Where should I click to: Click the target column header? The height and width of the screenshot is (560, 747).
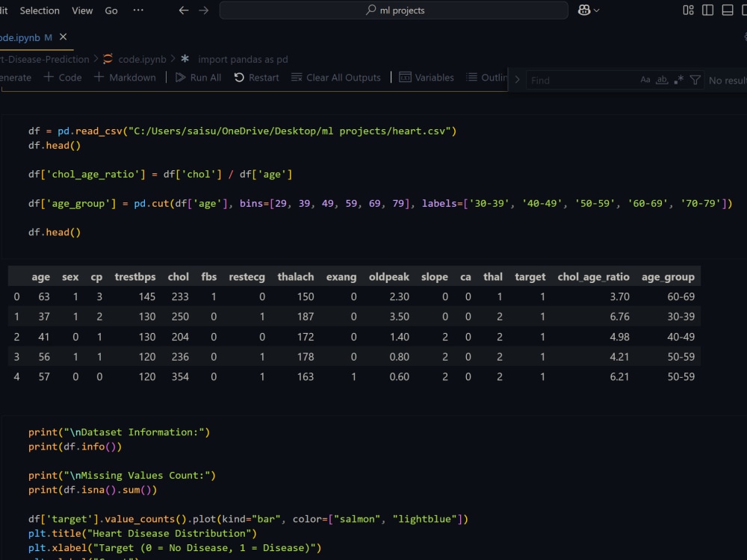pos(530,277)
